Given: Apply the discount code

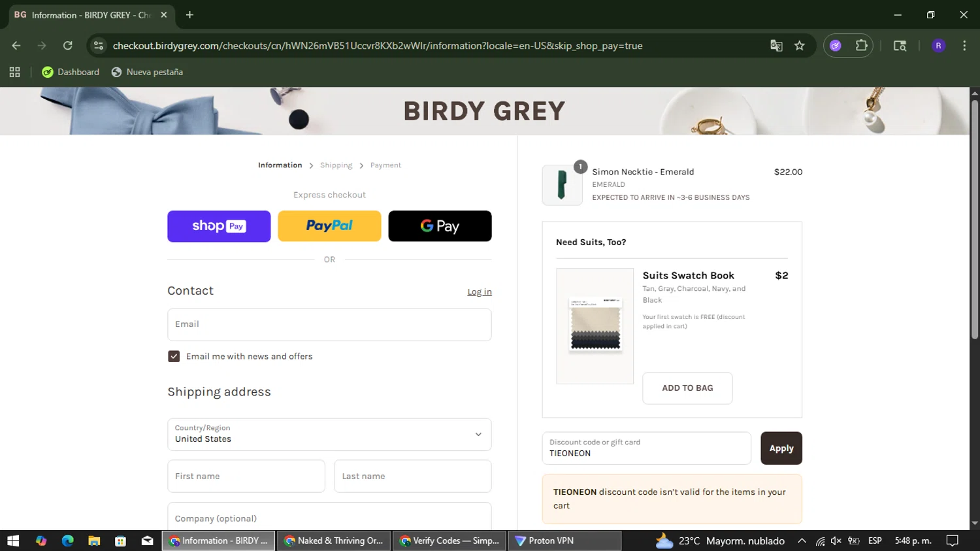Looking at the screenshot, I should (781, 448).
